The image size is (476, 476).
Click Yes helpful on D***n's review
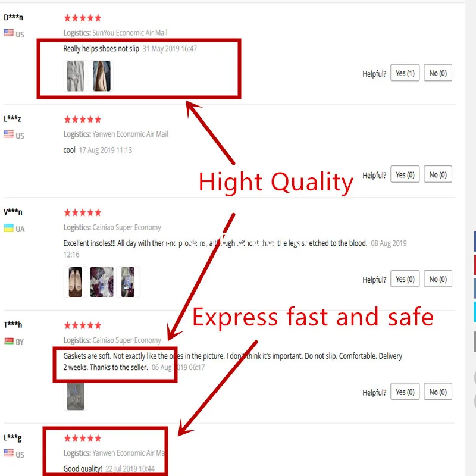(405, 73)
